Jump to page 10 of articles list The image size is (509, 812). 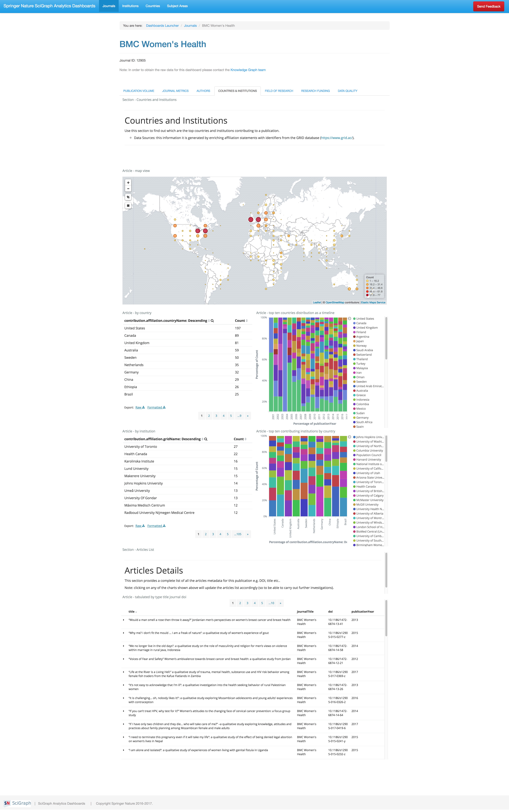pos(271,603)
